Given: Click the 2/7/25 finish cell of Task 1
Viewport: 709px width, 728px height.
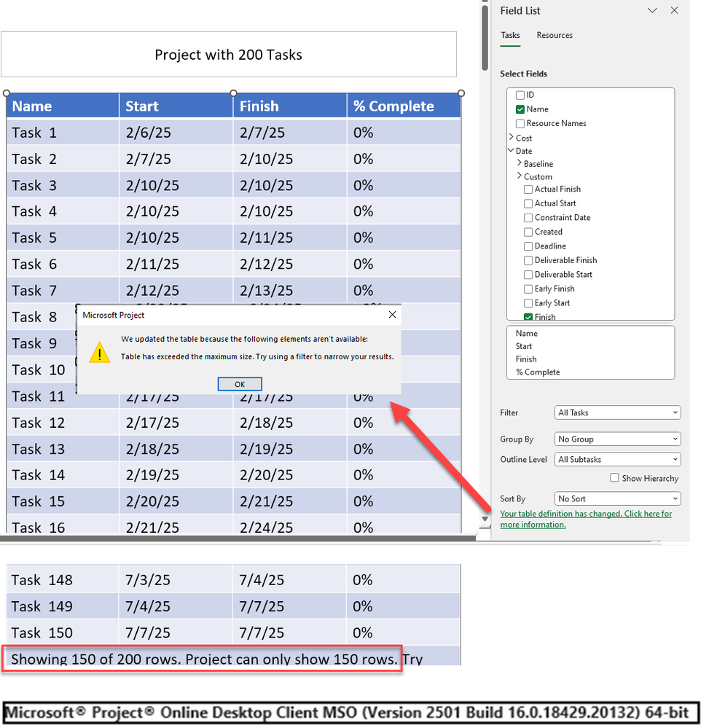Looking at the screenshot, I should 290,133.
